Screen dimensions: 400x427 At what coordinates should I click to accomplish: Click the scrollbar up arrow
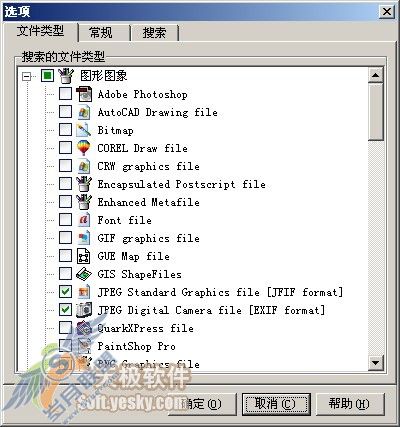[x=376, y=75]
